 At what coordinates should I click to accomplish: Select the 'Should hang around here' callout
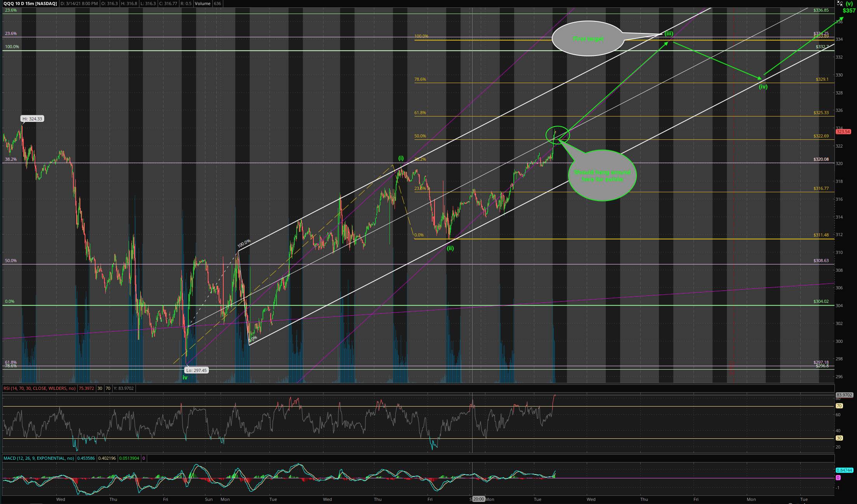click(x=602, y=176)
